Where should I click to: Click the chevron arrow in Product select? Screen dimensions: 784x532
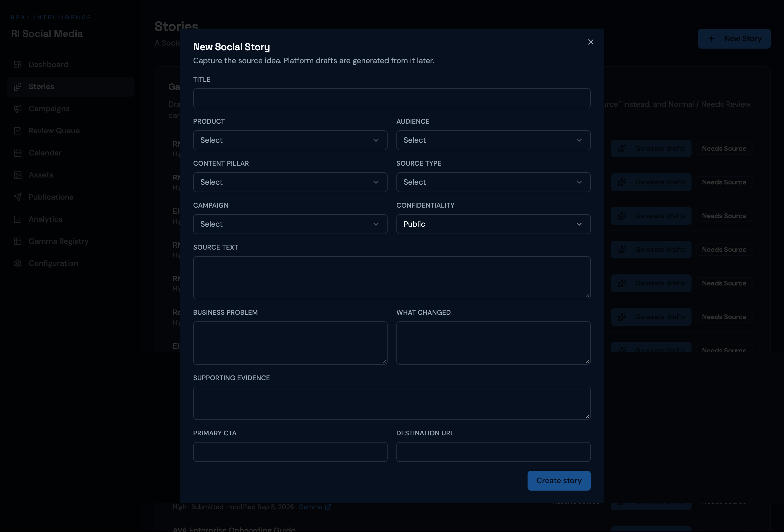tap(376, 140)
